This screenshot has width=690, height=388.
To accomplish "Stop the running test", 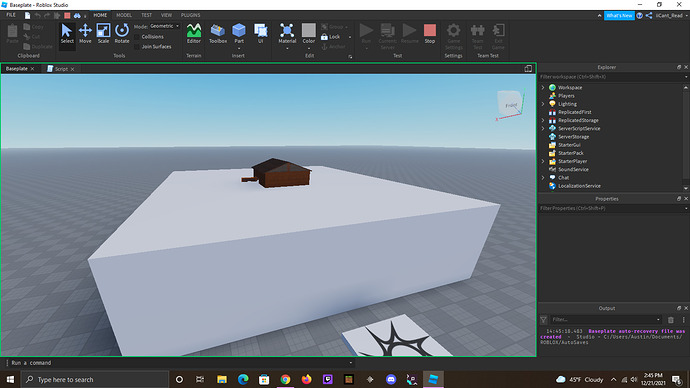I will (x=429, y=33).
